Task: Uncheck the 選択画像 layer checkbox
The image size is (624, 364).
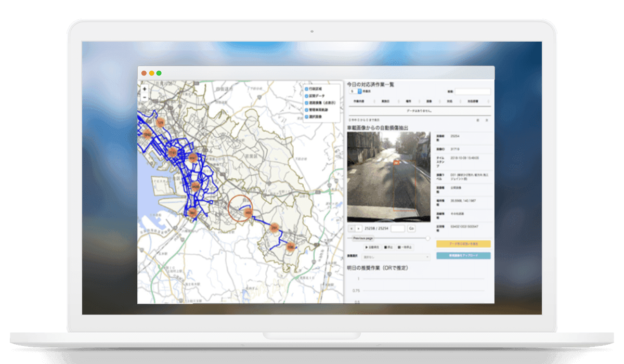Action: pos(306,116)
